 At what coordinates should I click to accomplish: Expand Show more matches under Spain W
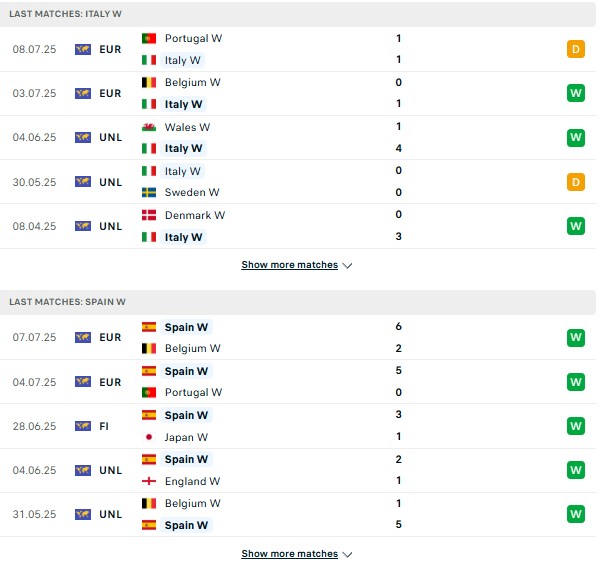pos(289,554)
